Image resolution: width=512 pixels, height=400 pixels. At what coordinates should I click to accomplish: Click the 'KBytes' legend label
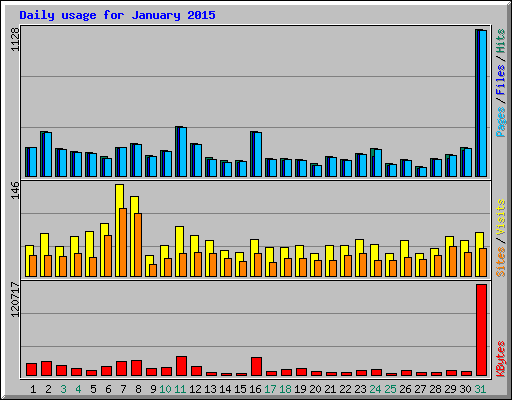[501, 359]
